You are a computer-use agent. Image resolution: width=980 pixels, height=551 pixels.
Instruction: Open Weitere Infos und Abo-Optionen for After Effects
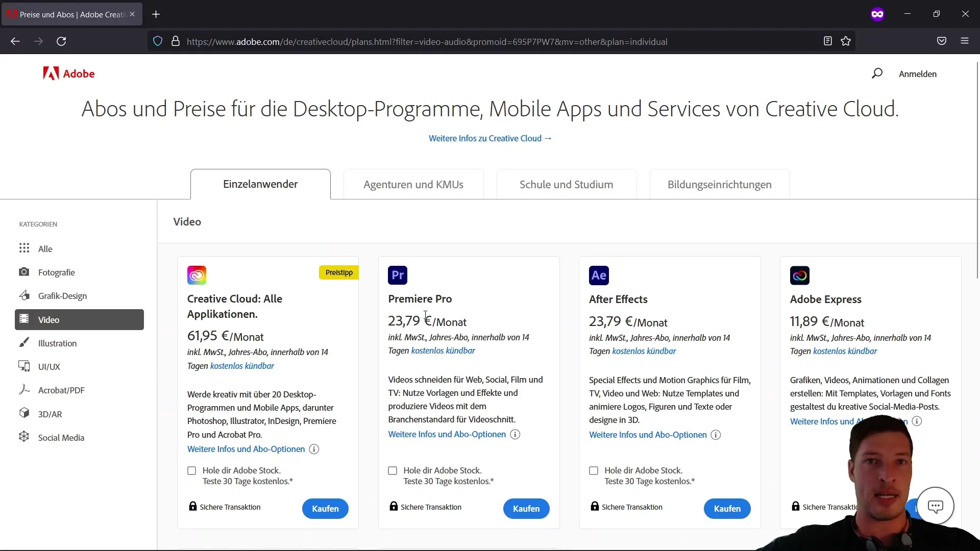coord(648,435)
